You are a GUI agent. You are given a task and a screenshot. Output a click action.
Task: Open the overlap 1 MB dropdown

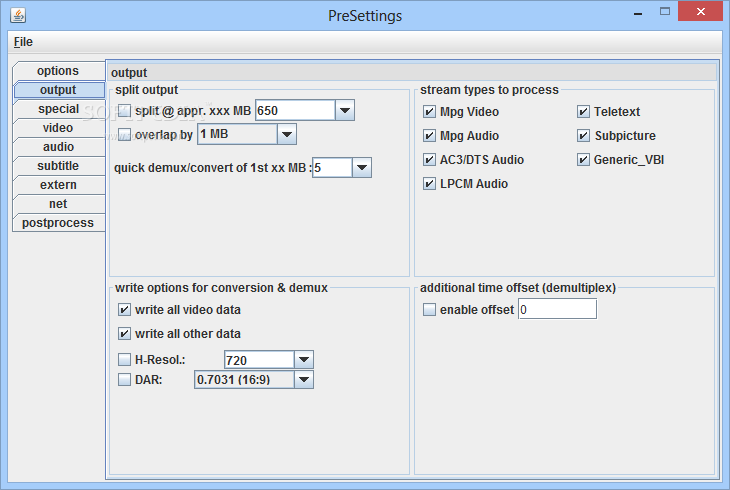tap(287, 134)
